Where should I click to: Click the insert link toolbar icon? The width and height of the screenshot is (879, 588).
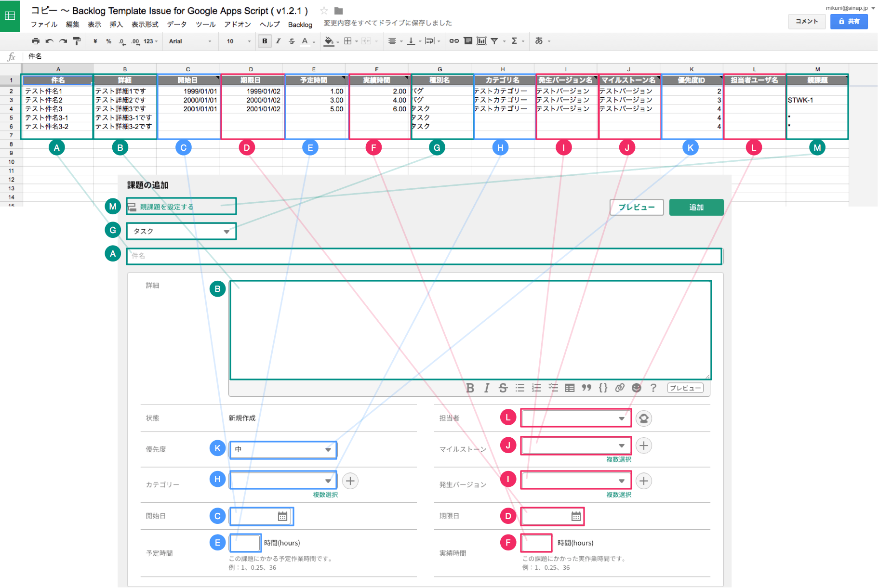pyautogui.click(x=454, y=41)
